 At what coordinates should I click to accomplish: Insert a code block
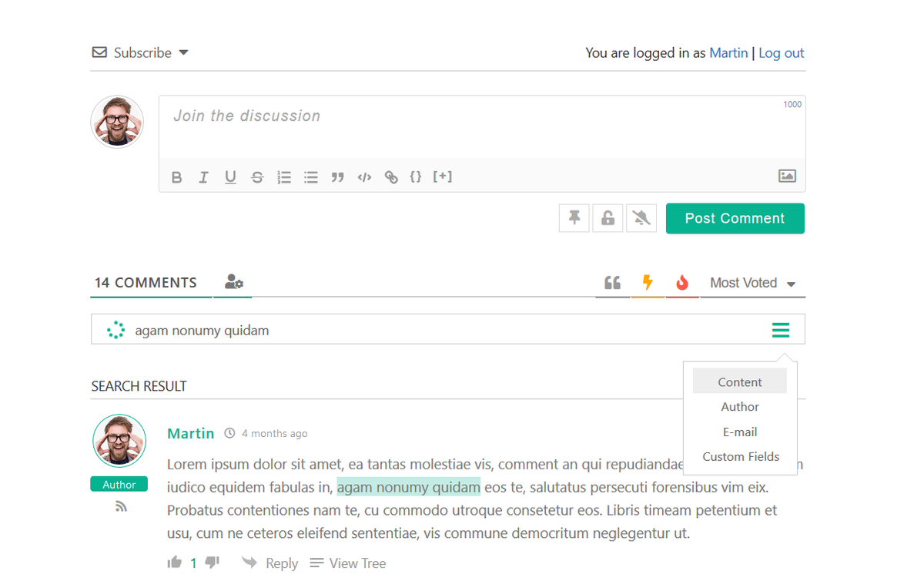364,176
